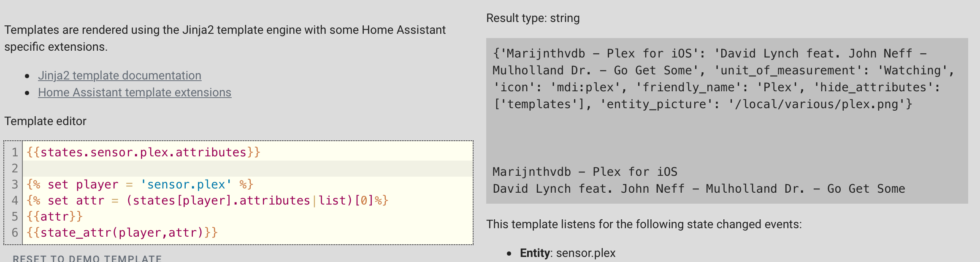This screenshot has height=262, width=980.
Task: Click the Marijnthvdb Plex for iOS result line
Action: pos(585,172)
